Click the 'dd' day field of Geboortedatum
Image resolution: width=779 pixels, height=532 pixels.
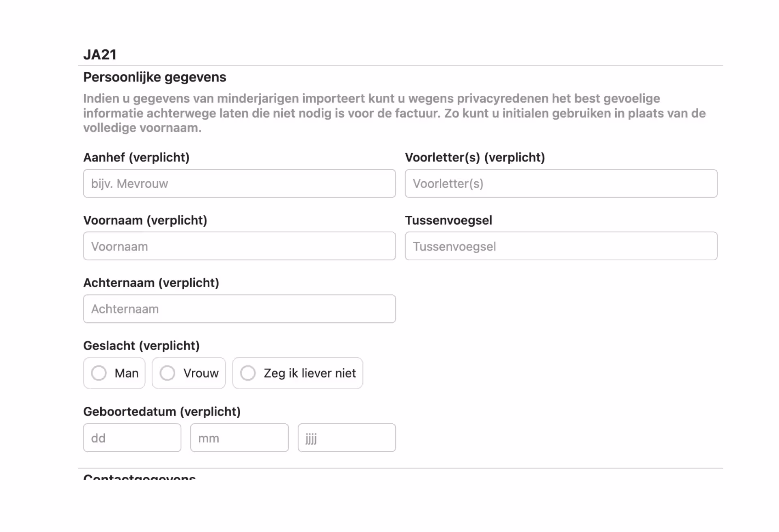coord(132,438)
